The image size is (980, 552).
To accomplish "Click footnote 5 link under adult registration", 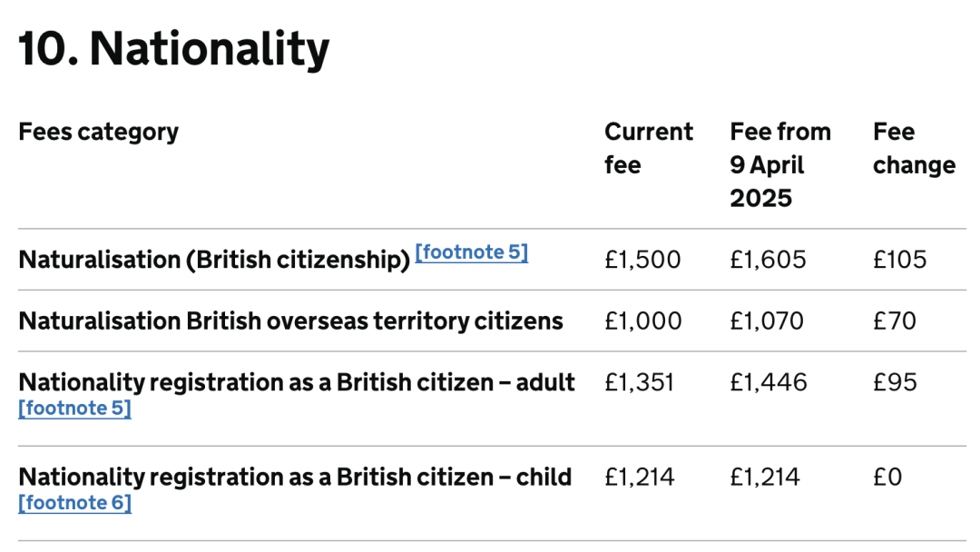I will pos(74,409).
